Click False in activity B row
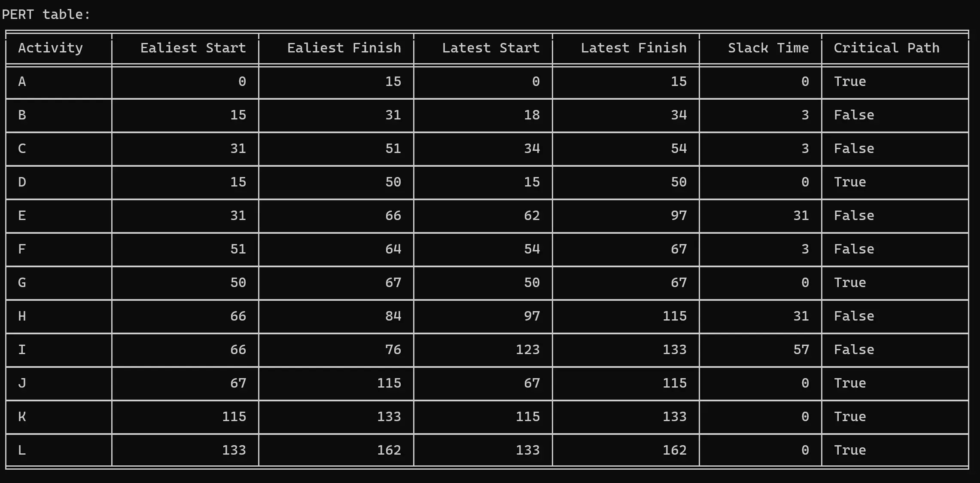 (854, 115)
